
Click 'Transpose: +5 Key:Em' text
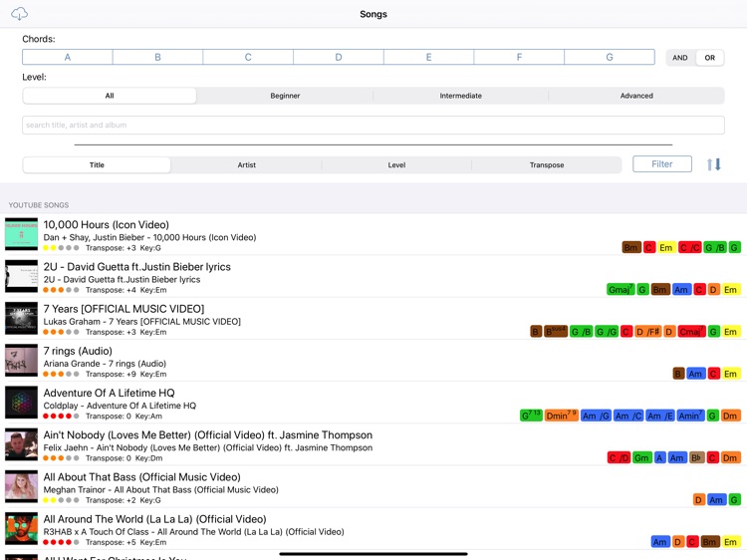126,542
